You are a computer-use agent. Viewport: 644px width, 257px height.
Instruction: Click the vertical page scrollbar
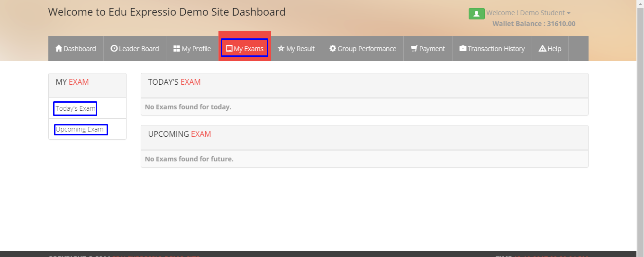click(640, 128)
